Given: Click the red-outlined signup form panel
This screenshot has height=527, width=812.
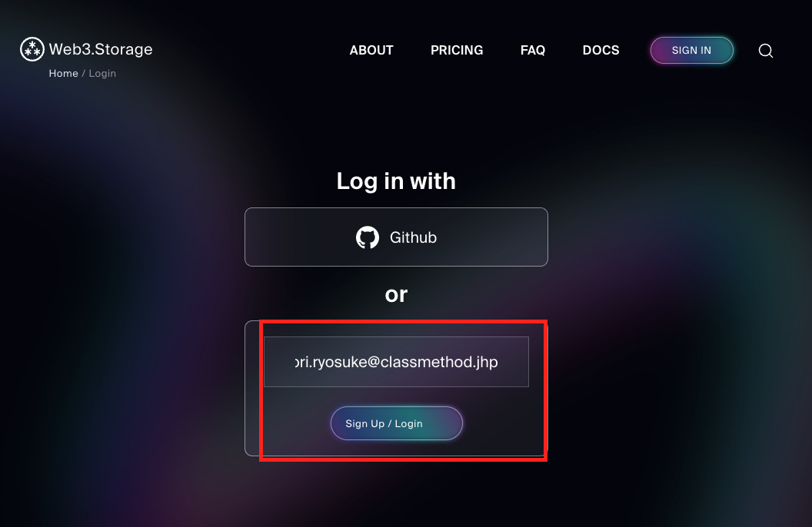Looking at the screenshot, I should 404,390.
